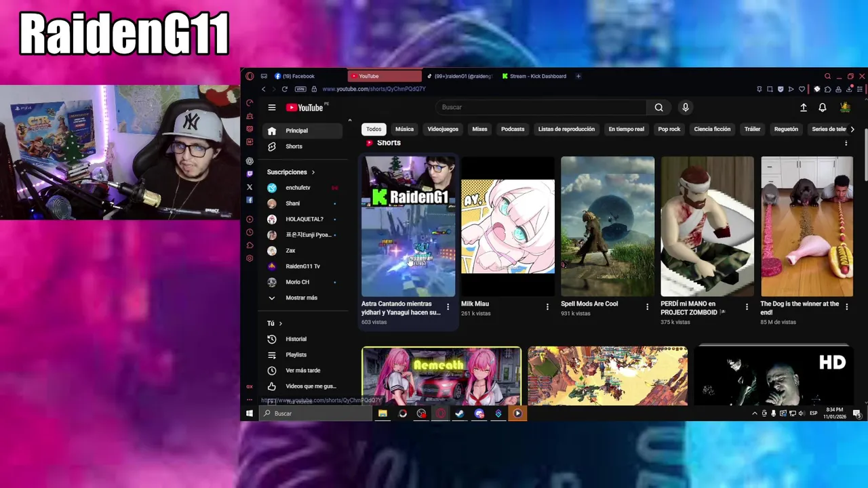This screenshot has height=488, width=868.
Task: Go back with the browser back arrow
Action: click(264, 89)
